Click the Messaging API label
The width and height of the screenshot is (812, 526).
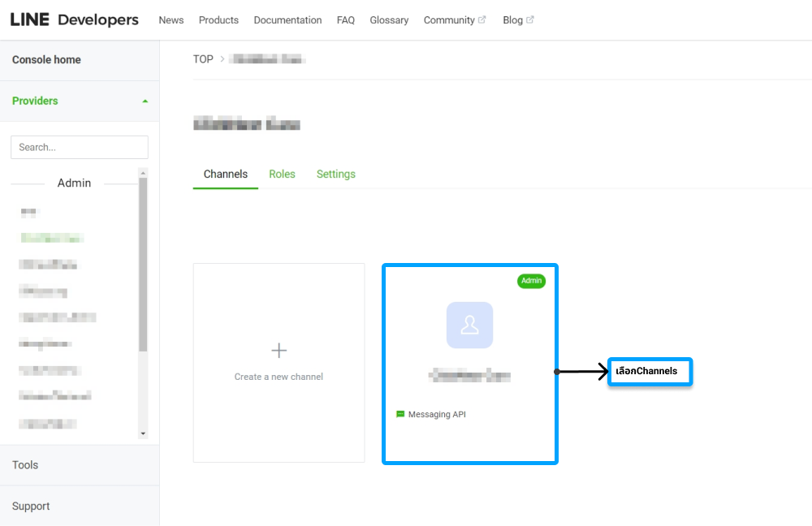coord(437,414)
